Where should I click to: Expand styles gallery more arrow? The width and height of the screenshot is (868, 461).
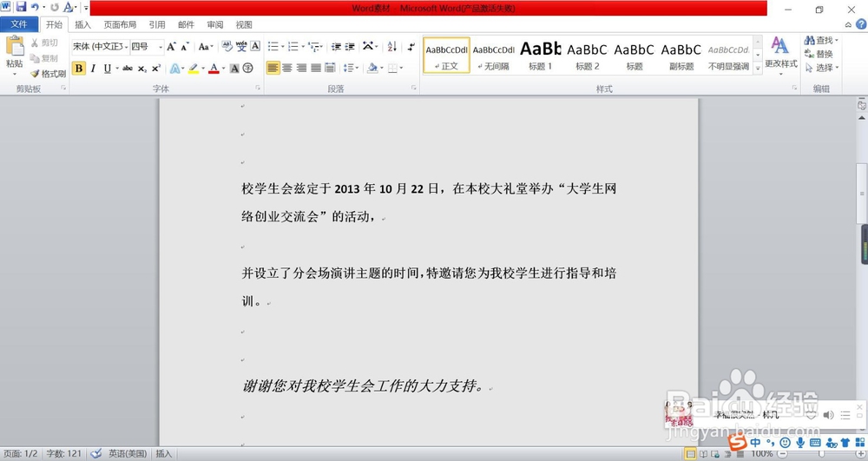click(x=758, y=68)
